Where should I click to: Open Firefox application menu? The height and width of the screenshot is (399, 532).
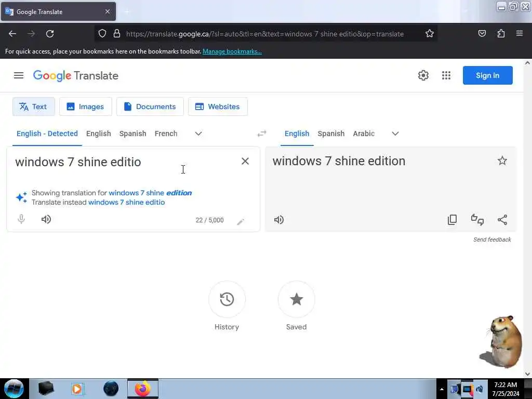point(520,33)
